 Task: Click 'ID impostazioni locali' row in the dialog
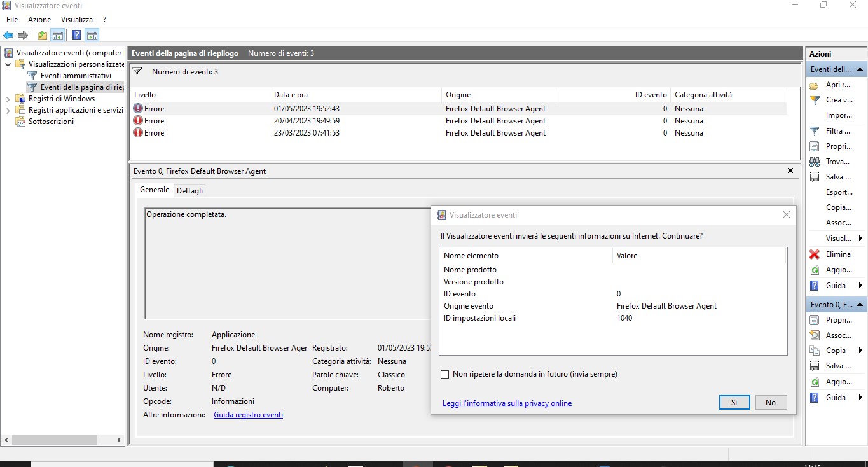click(x=613, y=318)
